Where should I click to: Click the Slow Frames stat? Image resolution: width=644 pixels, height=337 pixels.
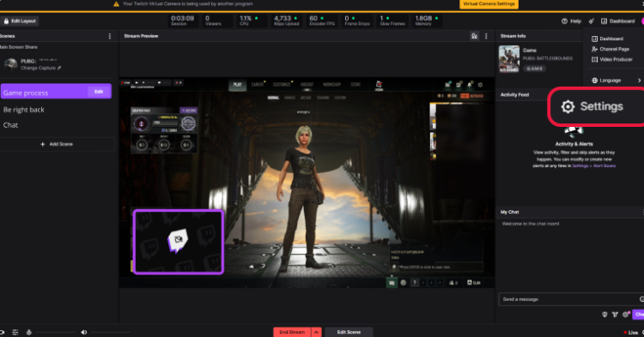coord(392,21)
